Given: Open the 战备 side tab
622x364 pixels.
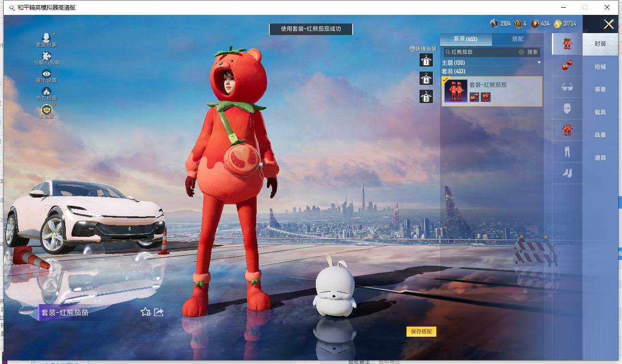Looking at the screenshot, I should (600, 135).
